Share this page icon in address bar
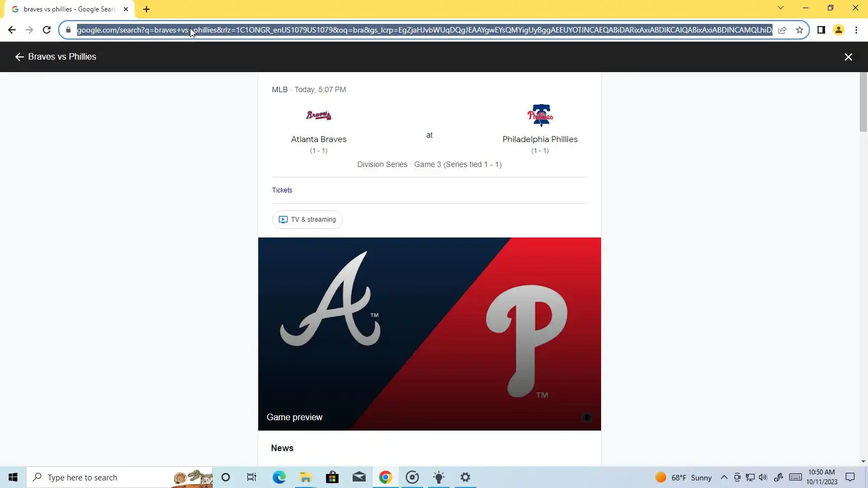 pos(782,30)
